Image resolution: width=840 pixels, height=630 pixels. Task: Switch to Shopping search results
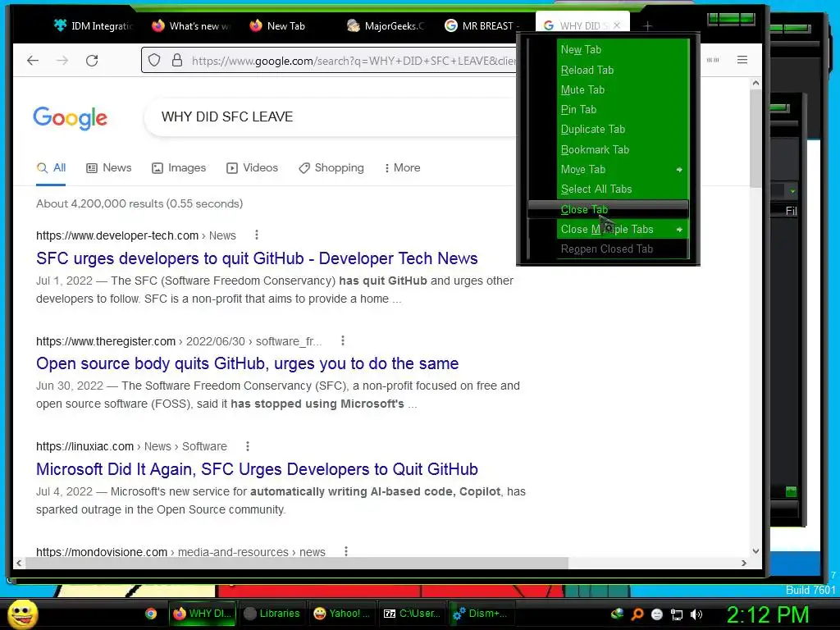[x=331, y=167]
